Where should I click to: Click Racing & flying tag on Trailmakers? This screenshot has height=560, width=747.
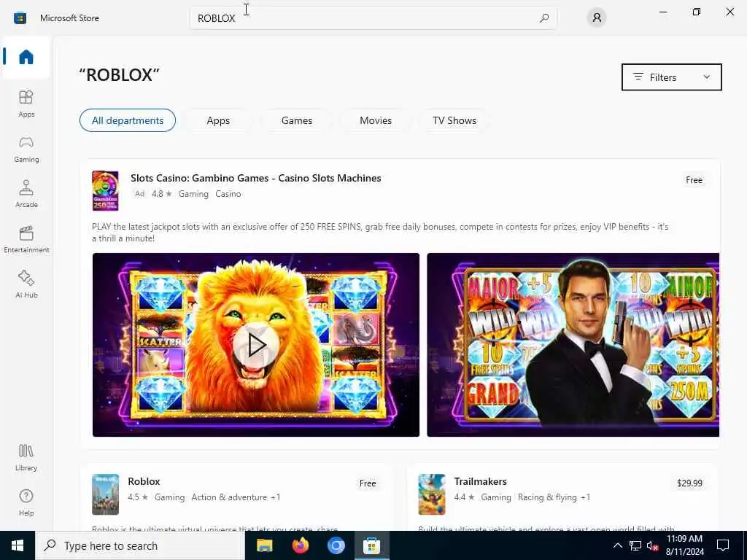pos(547,497)
